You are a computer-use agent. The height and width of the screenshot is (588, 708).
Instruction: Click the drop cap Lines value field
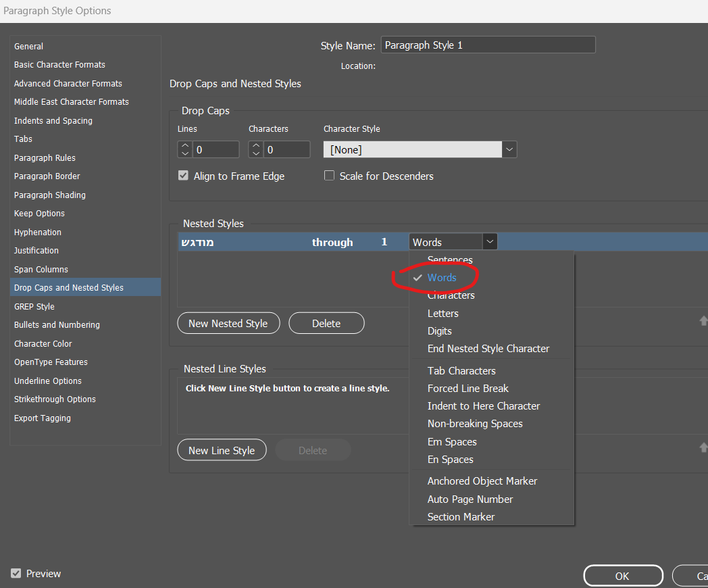216,149
